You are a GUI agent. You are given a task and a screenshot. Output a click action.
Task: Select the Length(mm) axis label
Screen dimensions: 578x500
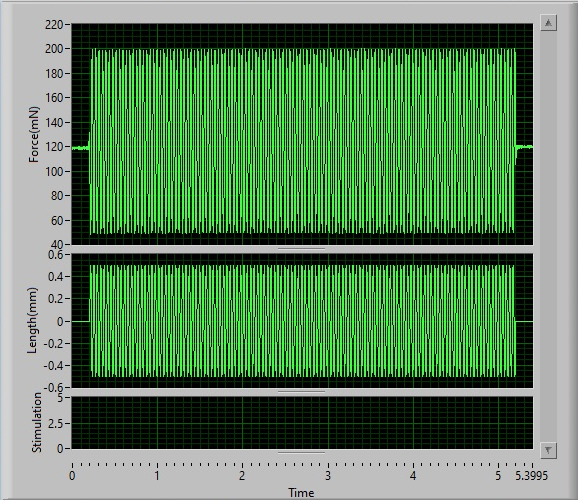pos(32,320)
